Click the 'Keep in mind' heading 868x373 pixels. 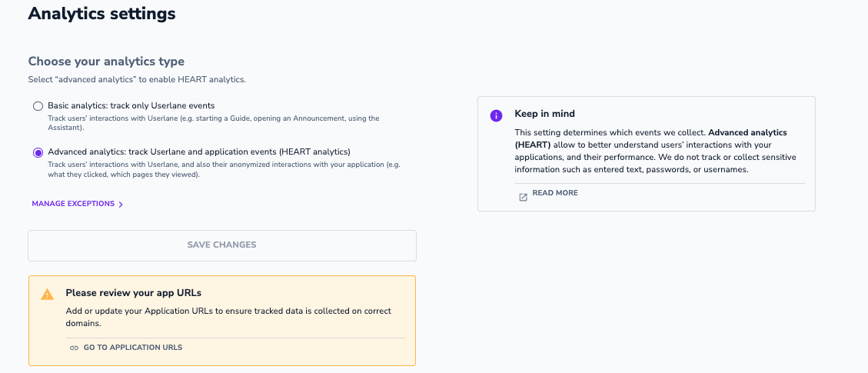(x=544, y=114)
